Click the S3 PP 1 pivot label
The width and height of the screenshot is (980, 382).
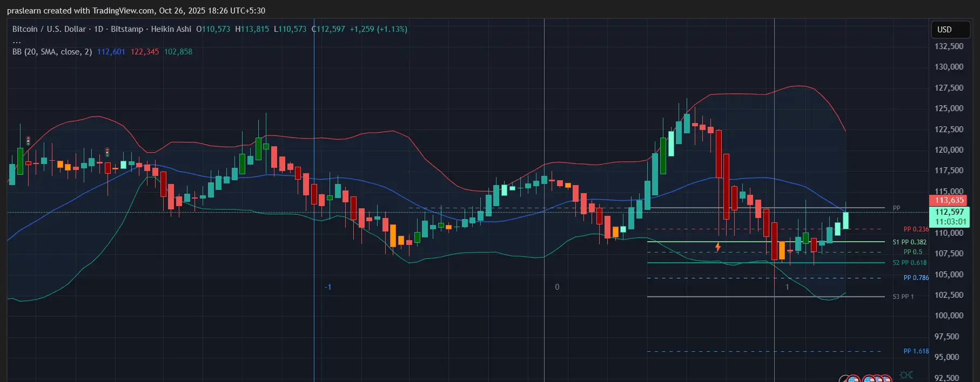coord(903,297)
